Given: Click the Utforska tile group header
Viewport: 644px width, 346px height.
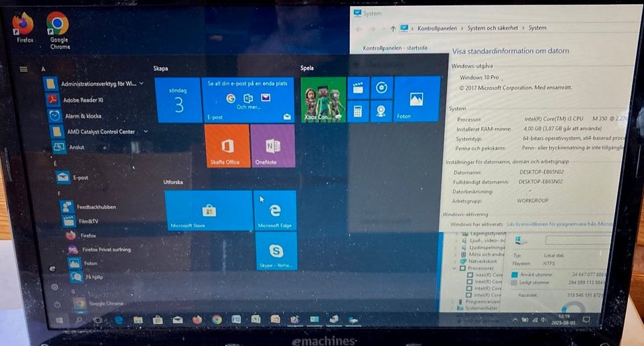Looking at the screenshot, I should tap(173, 182).
